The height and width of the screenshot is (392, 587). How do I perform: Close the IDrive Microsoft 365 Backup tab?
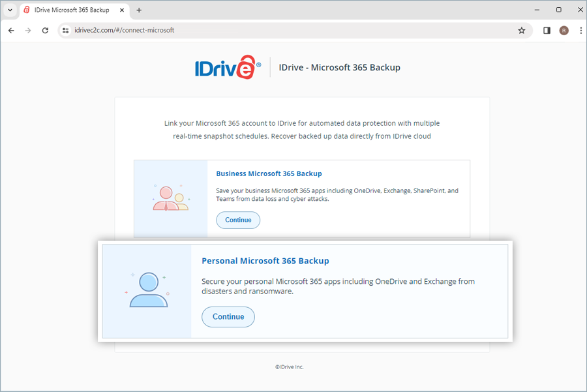tap(122, 10)
